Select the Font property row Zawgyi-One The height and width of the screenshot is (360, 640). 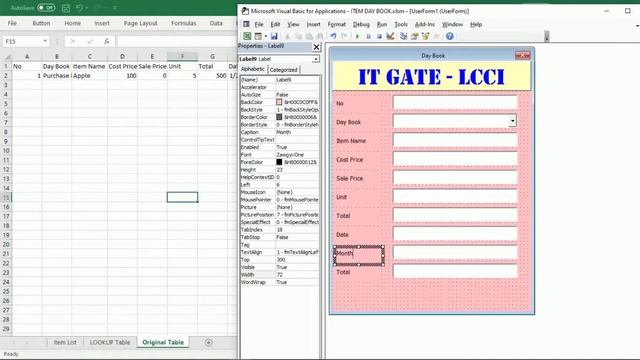[279, 155]
